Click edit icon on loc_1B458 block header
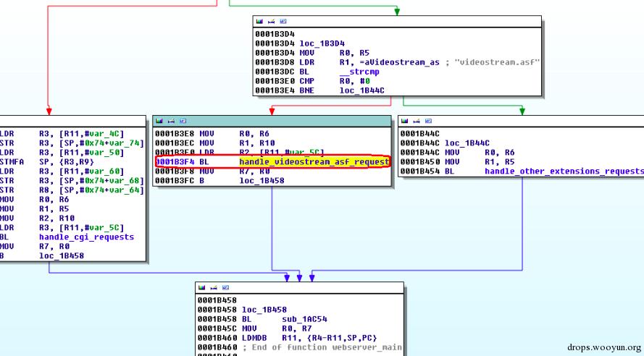This screenshot has width=644, height=356. click(214, 287)
